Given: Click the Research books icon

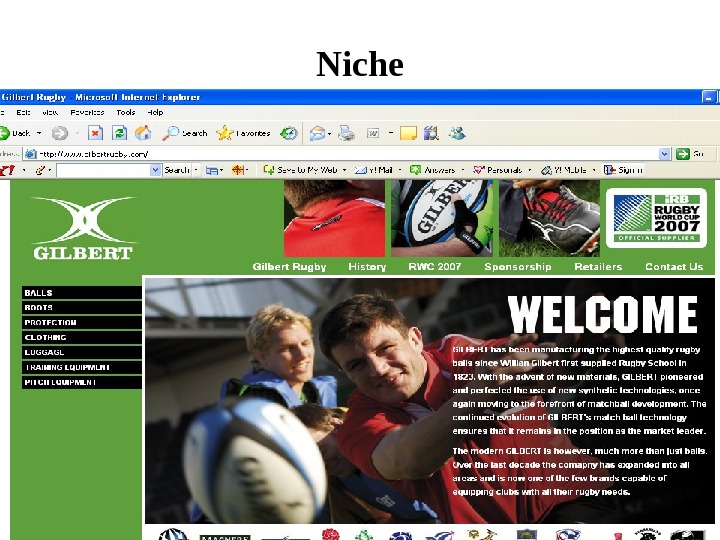Looking at the screenshot, I should tap(431, 133).
